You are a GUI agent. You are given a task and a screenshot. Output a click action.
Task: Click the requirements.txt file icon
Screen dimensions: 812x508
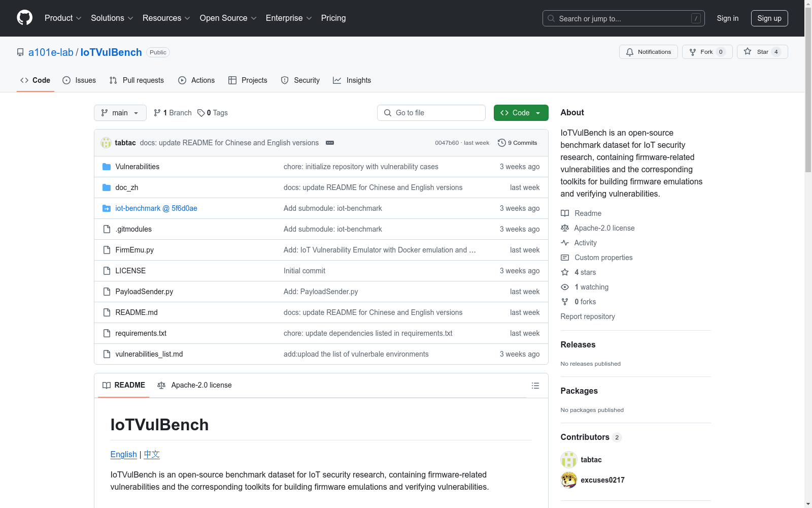107,333
